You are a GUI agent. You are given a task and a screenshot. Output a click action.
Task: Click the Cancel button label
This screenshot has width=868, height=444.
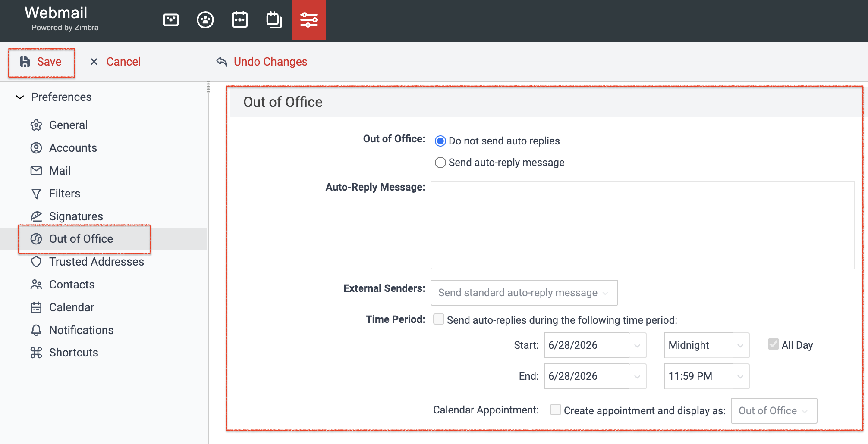click(x=123, y=62)
